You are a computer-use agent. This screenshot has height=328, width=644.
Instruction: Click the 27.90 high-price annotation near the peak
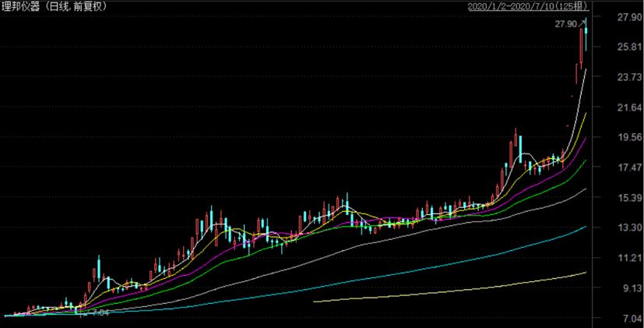coord(566,24)
